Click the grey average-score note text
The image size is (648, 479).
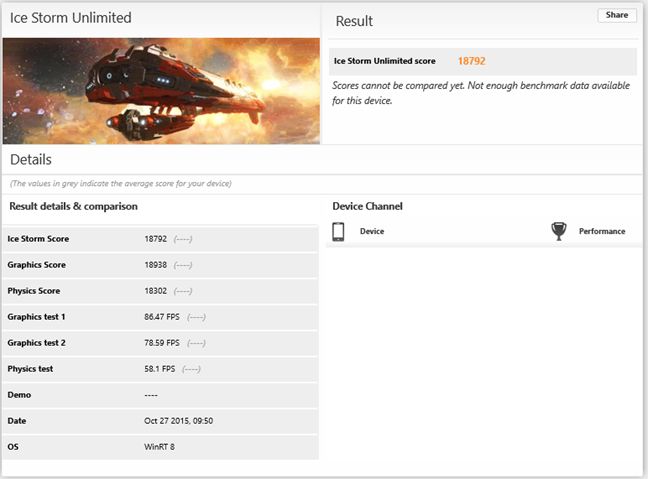click(121, 183)
